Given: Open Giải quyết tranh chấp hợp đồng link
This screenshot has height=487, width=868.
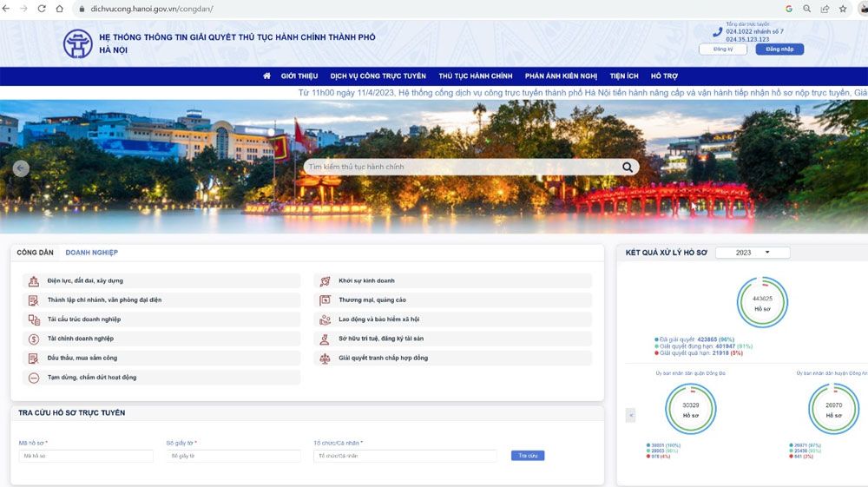Looking at the screenshot, I should [383, 358].
